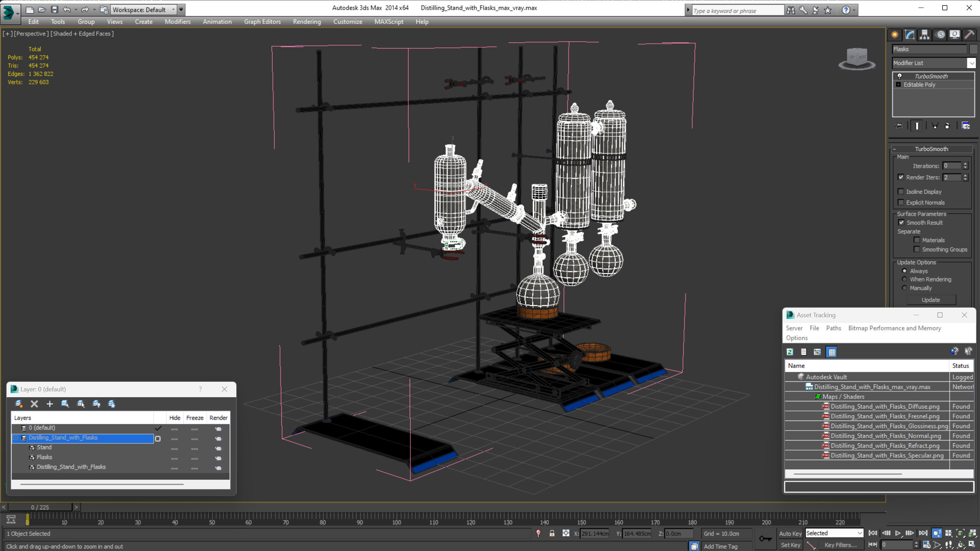Click the Create New Layer plus icon
This screenshot has height=551, width=980.
pyautogui.click(x=49, y=404)
